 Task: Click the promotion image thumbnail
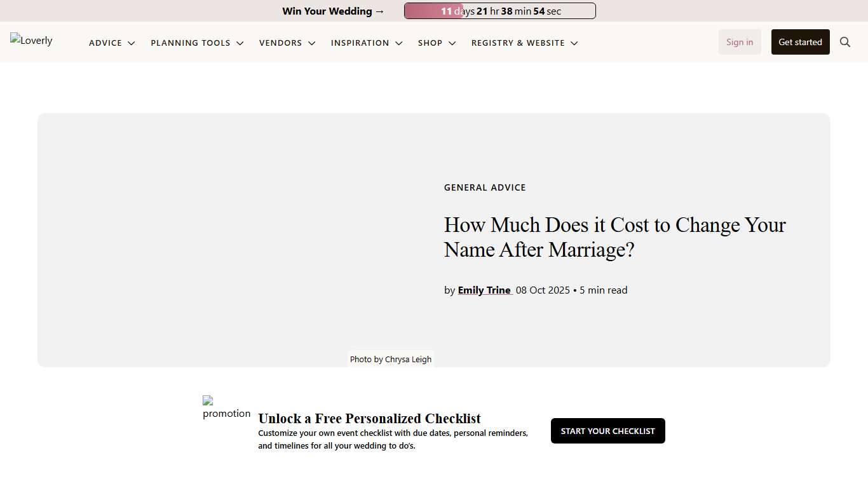click(x=226, y=407)
